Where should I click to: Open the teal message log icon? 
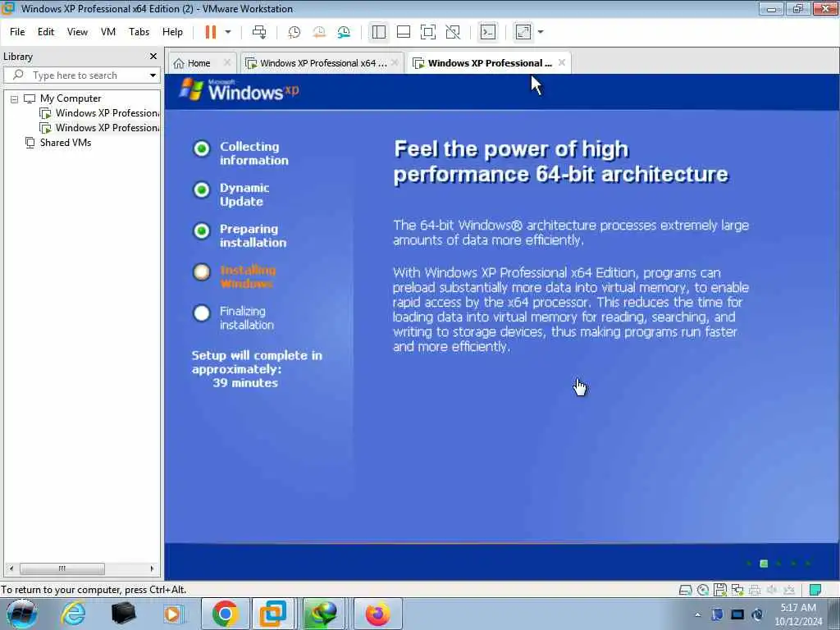[x=815, y=591]
